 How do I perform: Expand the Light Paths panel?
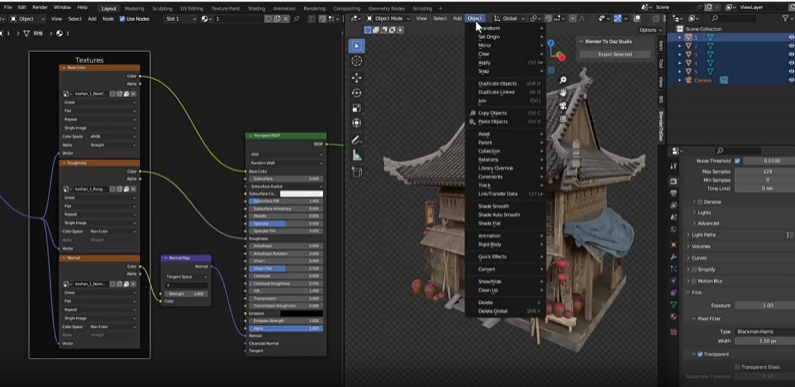pos(704,235)
